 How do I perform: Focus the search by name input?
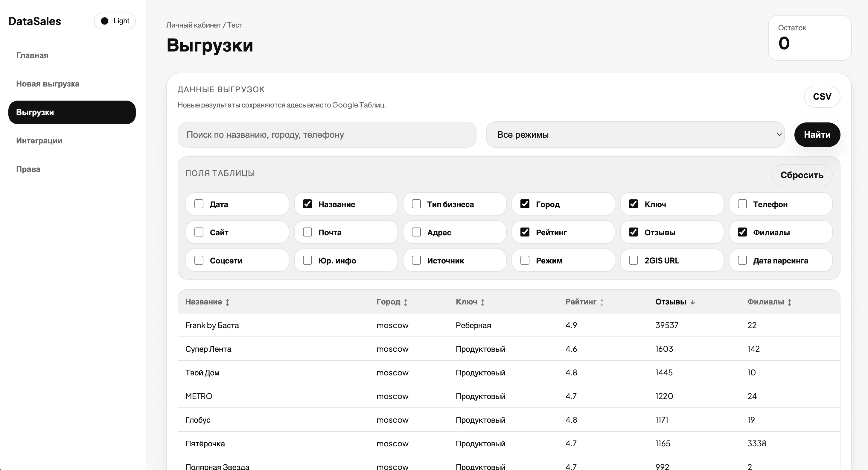(327, 134)
